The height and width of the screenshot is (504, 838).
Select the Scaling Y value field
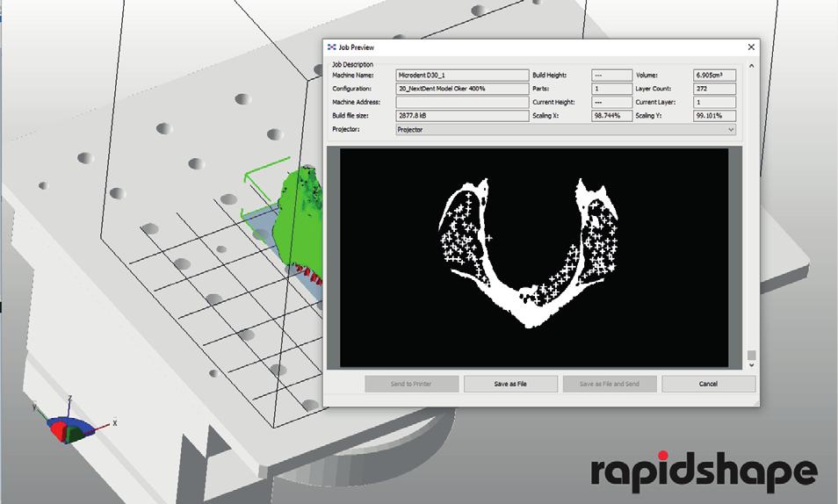(714, 115)
